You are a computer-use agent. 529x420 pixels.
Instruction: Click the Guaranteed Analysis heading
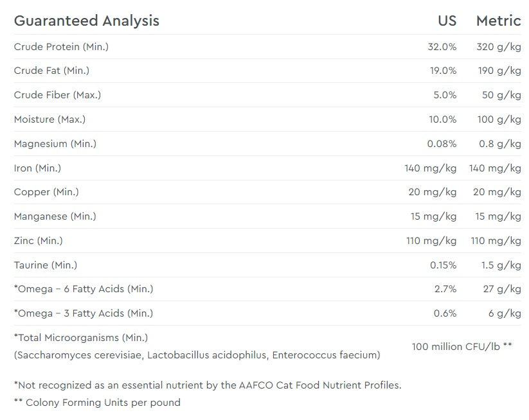[86, 21]
